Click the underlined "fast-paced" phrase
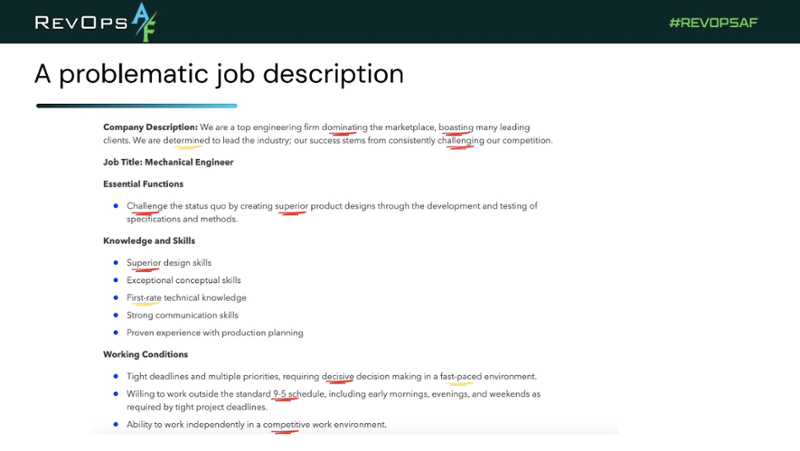800x451 pixels. (x=461, y=377)
